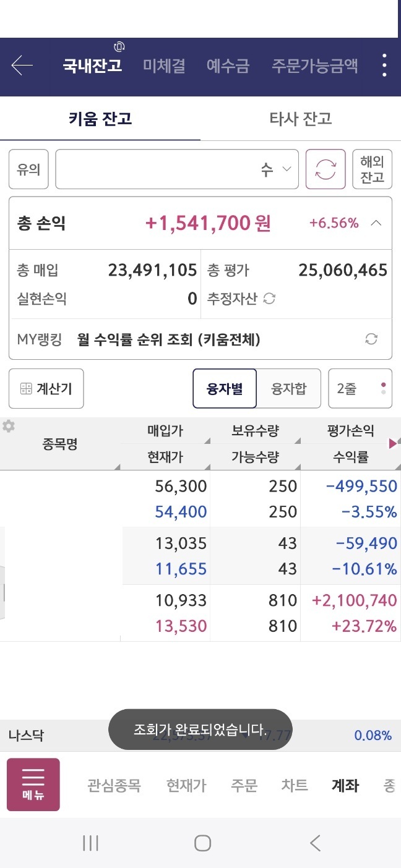
Task: Refresh the 추정자산 estimated asset value
Action: (x=269, y=299)
